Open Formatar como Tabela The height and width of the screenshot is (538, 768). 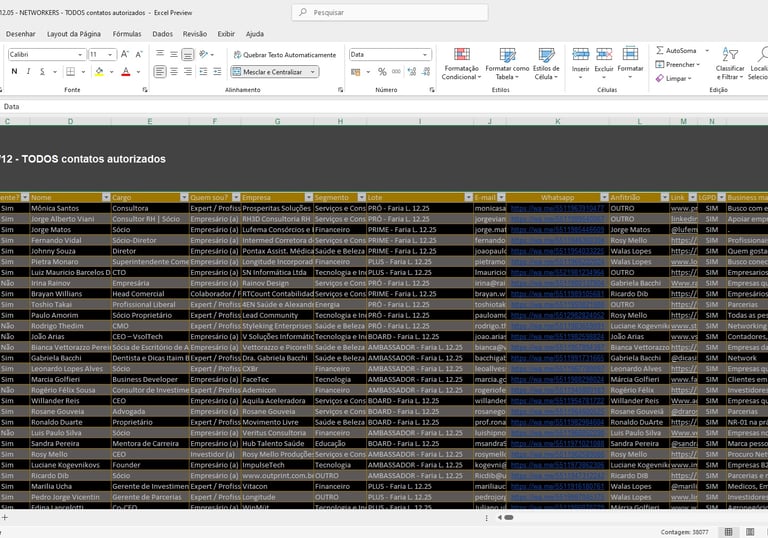coord(507,64)
